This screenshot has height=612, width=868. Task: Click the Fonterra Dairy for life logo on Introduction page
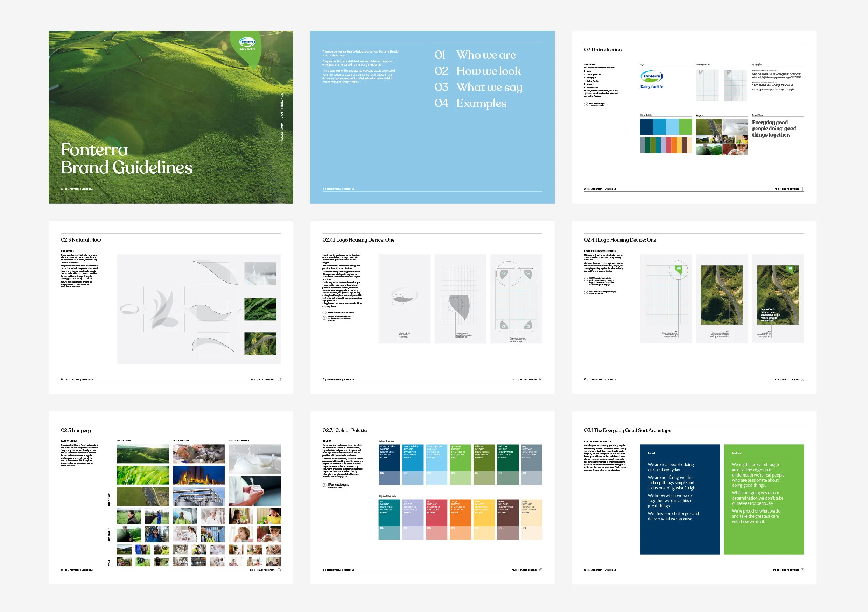[x=651, y=80]
